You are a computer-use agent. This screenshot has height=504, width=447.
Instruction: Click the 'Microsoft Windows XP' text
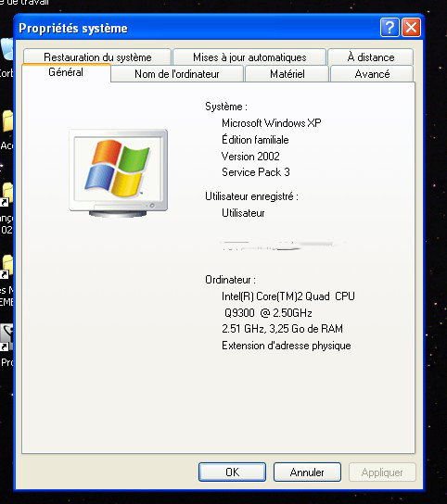tap(272, 123)
